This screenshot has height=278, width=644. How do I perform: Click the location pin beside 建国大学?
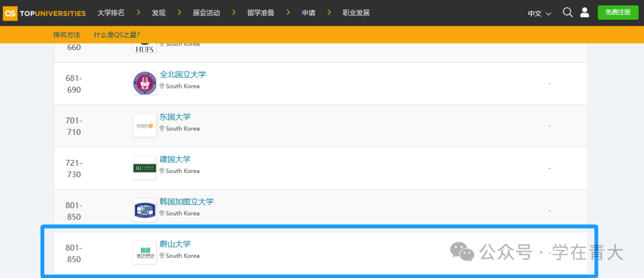click(162, 171)
